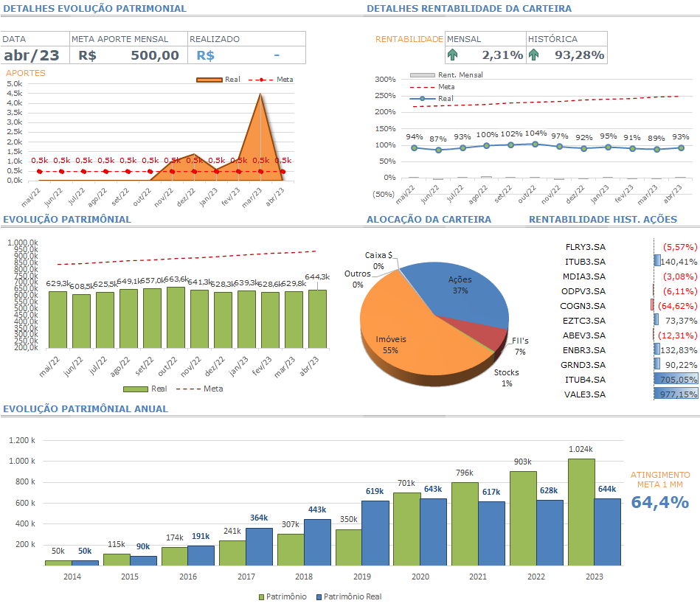Viewport: 700px width, 609px height.
Task: Click the 701k Patrimônio bar for 2020
Action: pyautogui.click(x=406, y=529)
